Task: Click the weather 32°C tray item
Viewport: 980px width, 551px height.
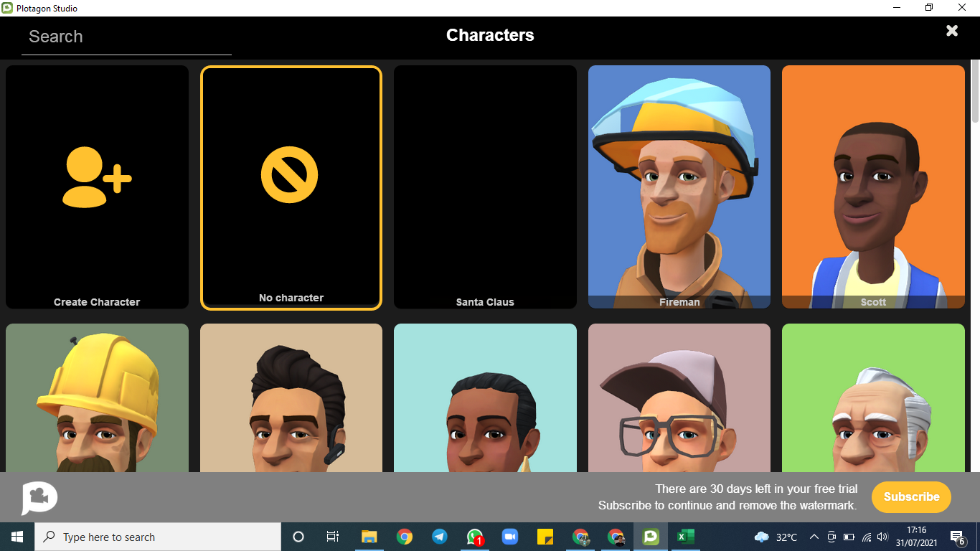Action: (x=776, y=537)
